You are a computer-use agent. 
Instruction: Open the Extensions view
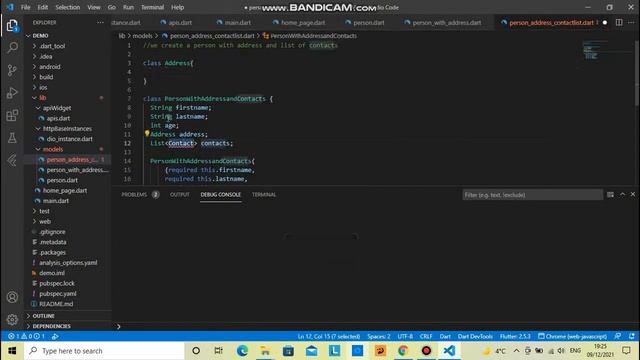click(x=12, y=116)
